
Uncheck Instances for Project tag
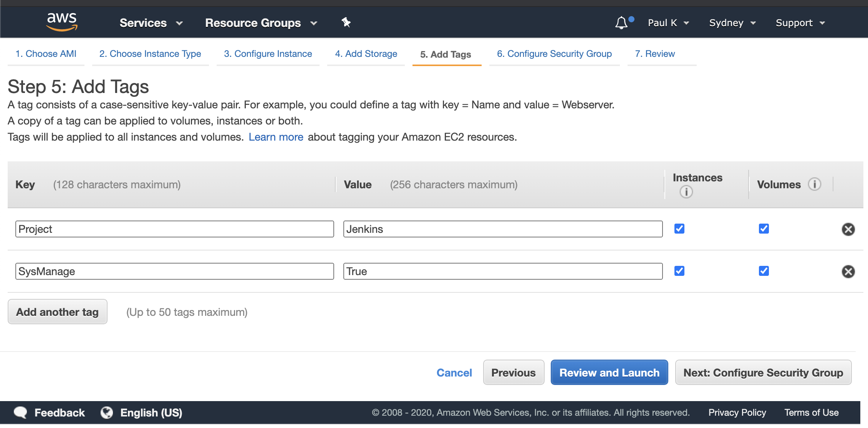(679, 229)
